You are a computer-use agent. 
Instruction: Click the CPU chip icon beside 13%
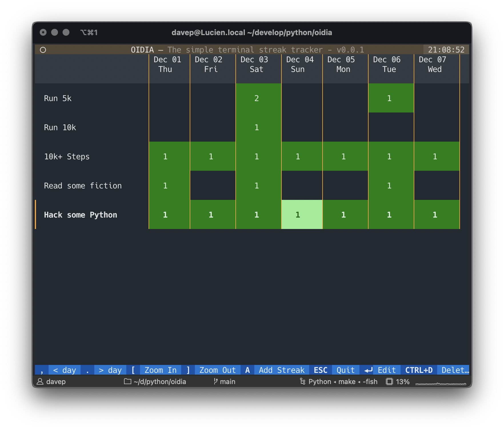[389, 381]
